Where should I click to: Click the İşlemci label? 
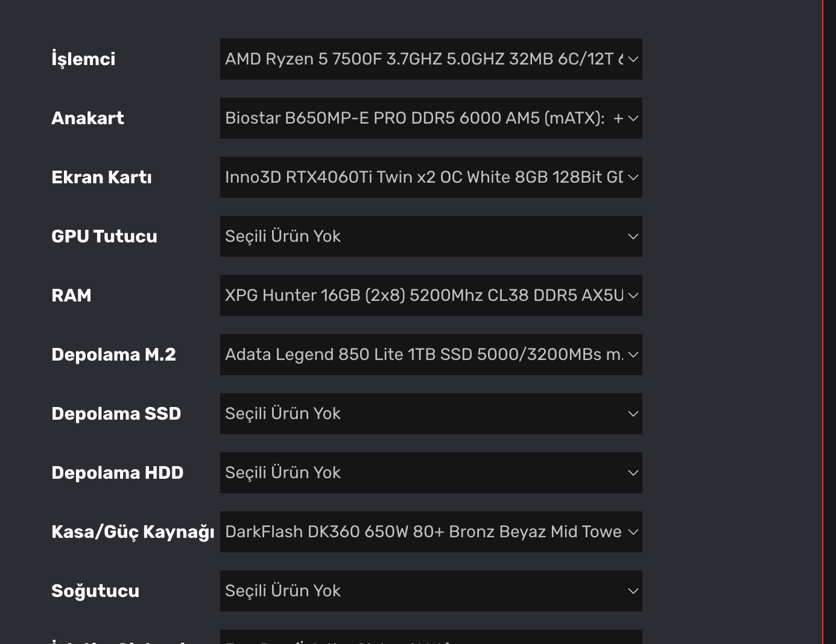[x=83, y=59]
